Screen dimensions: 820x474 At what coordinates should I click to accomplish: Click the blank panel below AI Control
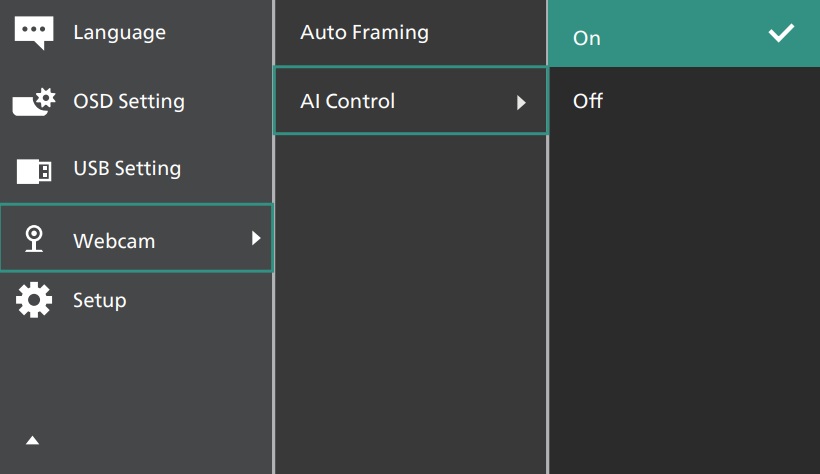pyautogui.click(x=410, y=300)
